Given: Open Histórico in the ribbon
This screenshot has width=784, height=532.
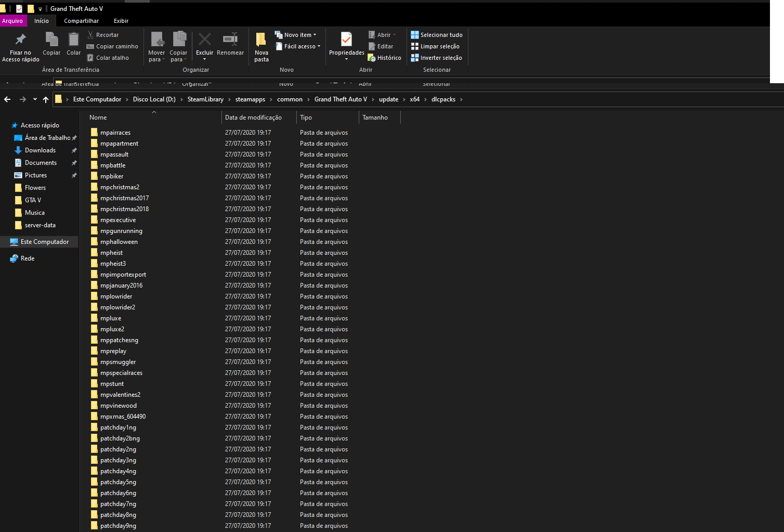Looking at the screenshot, I should point(384,58).
